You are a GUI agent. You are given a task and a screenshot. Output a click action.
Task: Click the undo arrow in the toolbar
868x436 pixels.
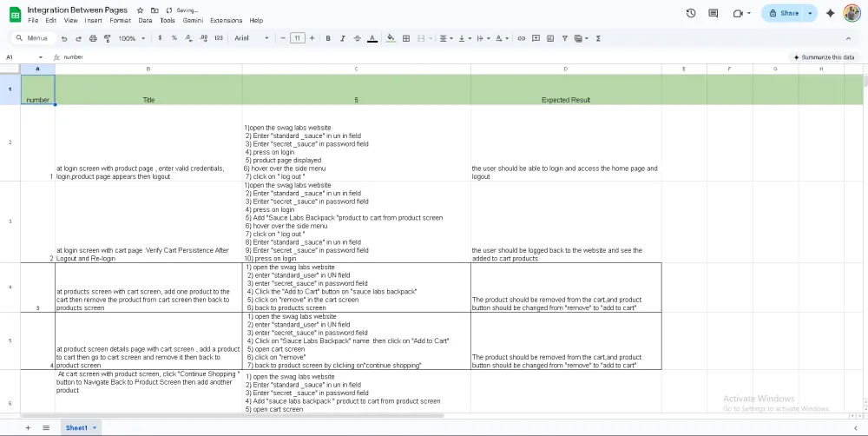click(x=64, y=38)
